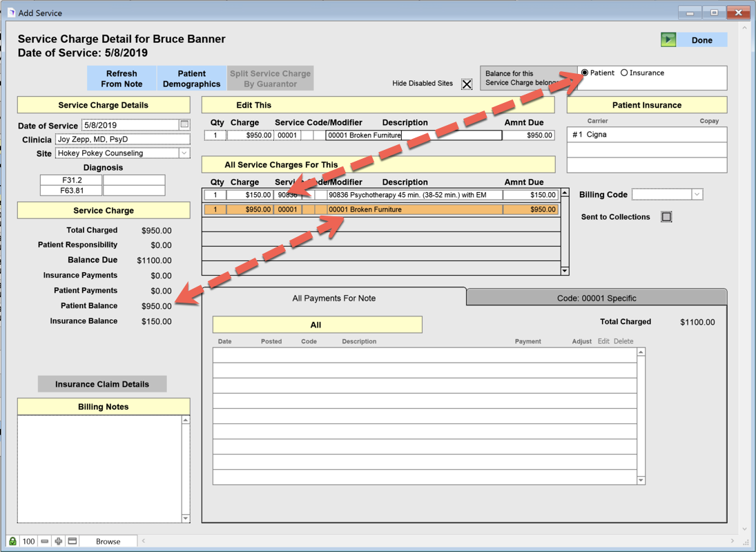Open Insurance Claim Details
The width and height of the screenshot is (756, 552).
[x=102, y=384]
